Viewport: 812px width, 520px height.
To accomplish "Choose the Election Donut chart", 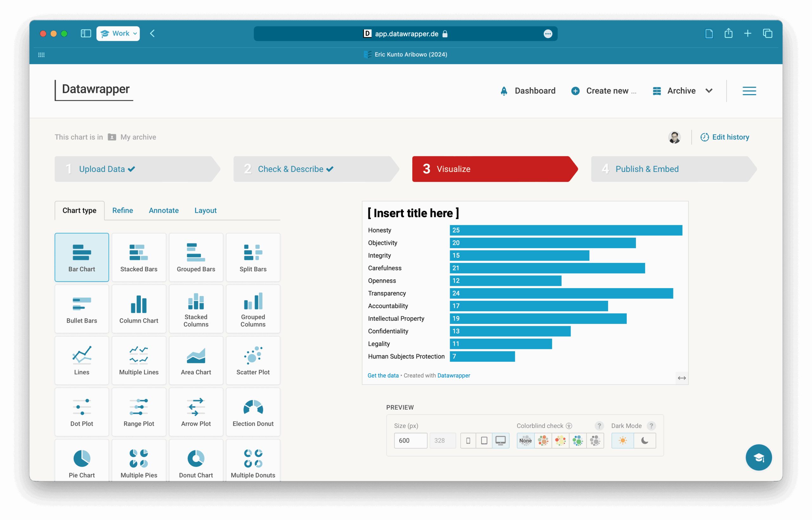I will 253,411.
